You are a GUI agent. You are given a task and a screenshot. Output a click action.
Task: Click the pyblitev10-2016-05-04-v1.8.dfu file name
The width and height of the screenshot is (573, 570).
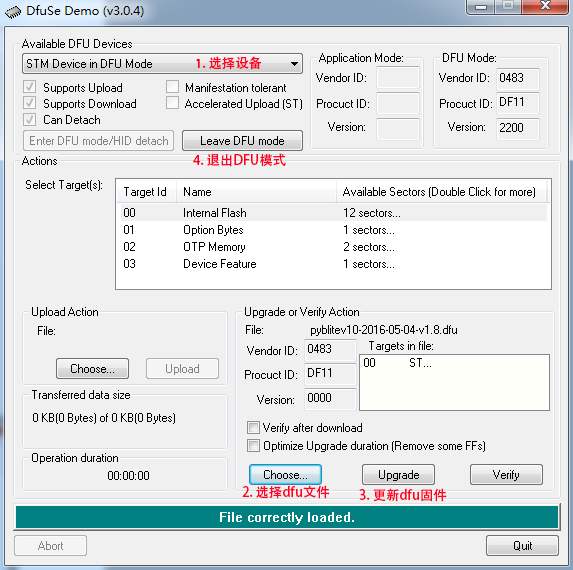[384, 330]
